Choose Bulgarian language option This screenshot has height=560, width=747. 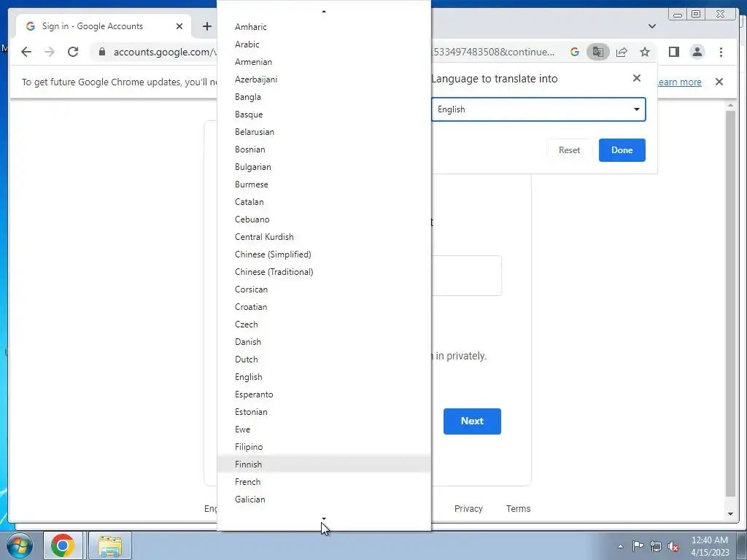(324, 167)
